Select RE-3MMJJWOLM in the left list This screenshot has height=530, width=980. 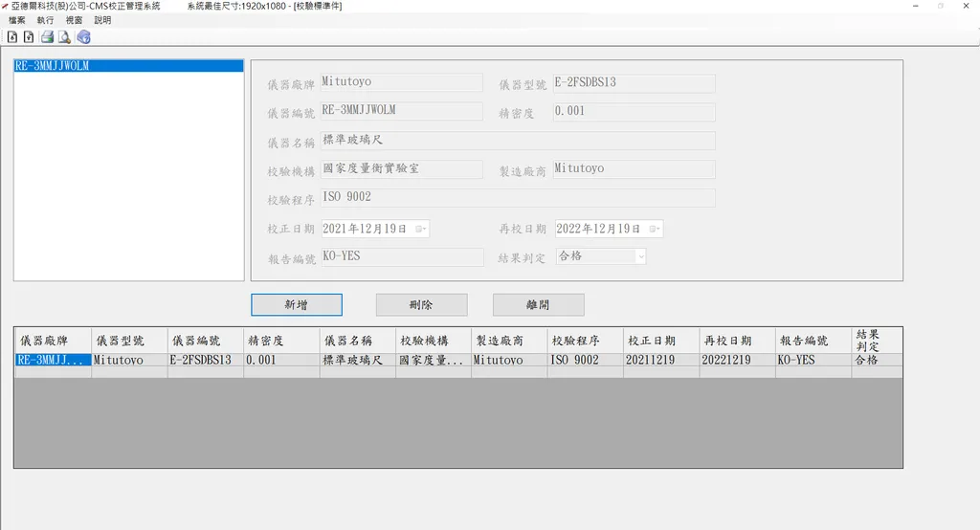[x=53, y=67]
